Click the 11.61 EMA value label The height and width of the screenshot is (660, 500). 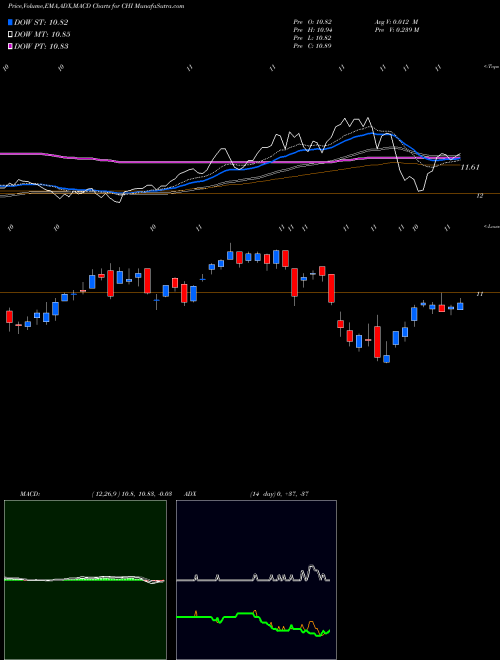470,168
